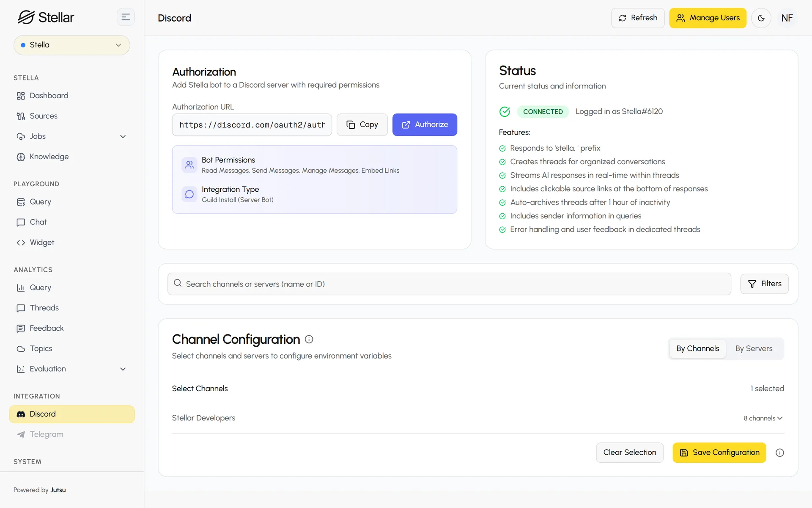Open Sources from the sidebar
This screenshot has width=812, height=508.
72,116
